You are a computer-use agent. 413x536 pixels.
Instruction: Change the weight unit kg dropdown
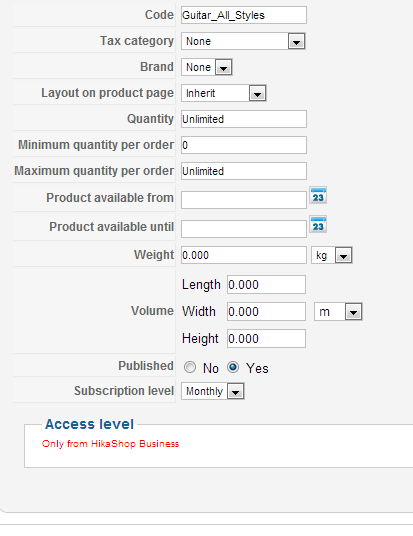[332, 255]
